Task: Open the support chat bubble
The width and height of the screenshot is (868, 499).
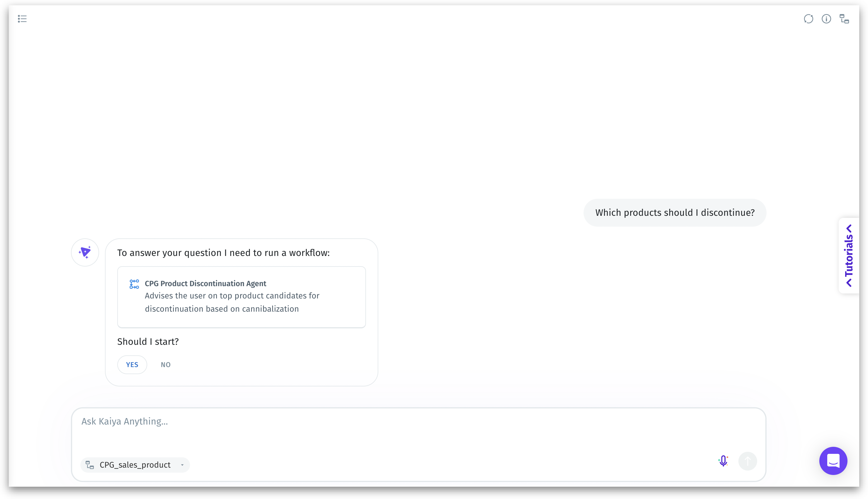Action: click(x=833, y=460)
